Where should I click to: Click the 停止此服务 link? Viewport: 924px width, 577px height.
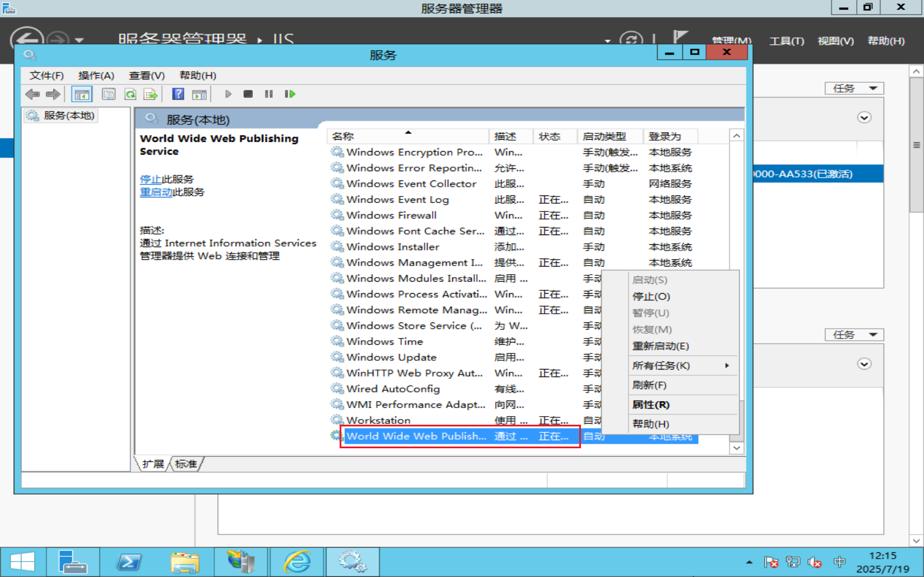point(152,179)
